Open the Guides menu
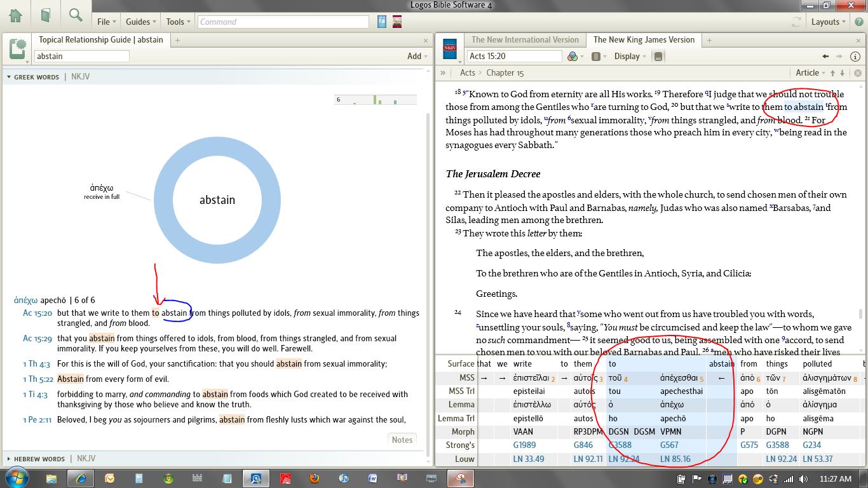868x488 pixels. pos(140,22)
